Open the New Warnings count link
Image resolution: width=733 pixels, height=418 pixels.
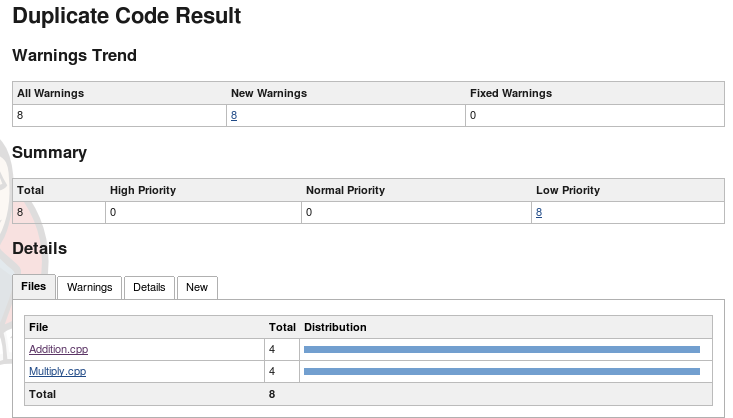(234, 116)
